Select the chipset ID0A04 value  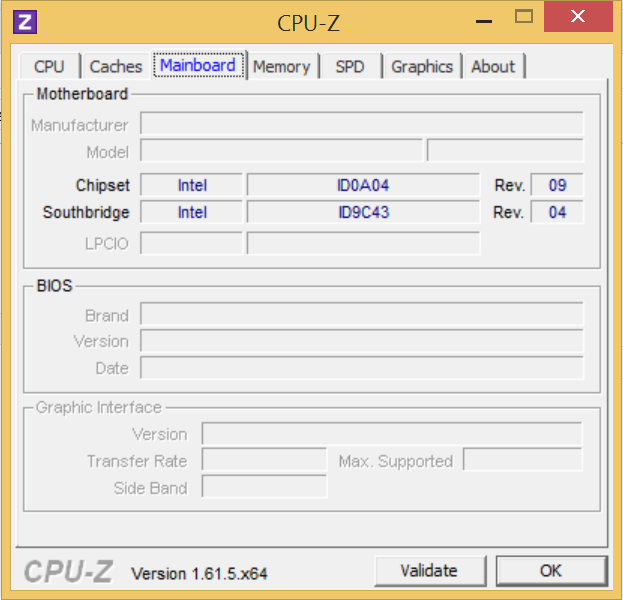[363, 185]
